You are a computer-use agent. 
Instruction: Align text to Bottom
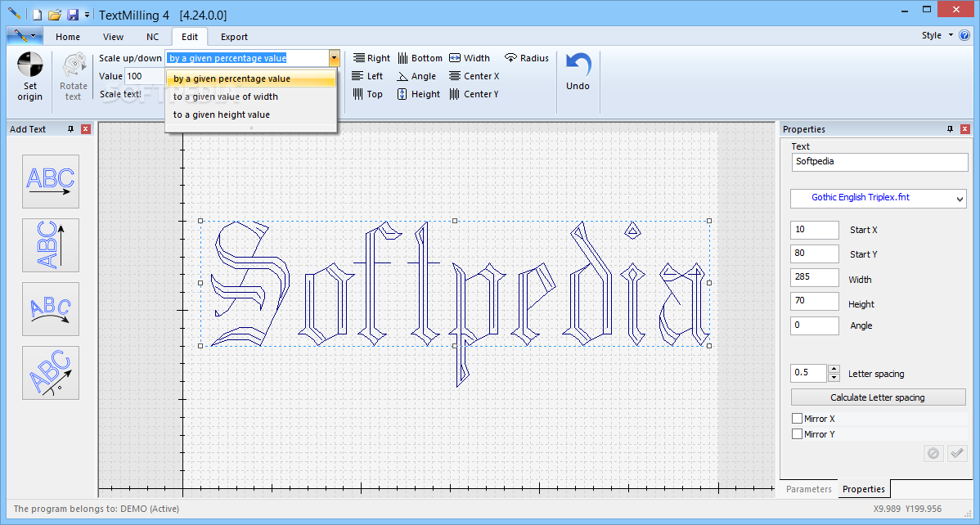coord(420,58)
